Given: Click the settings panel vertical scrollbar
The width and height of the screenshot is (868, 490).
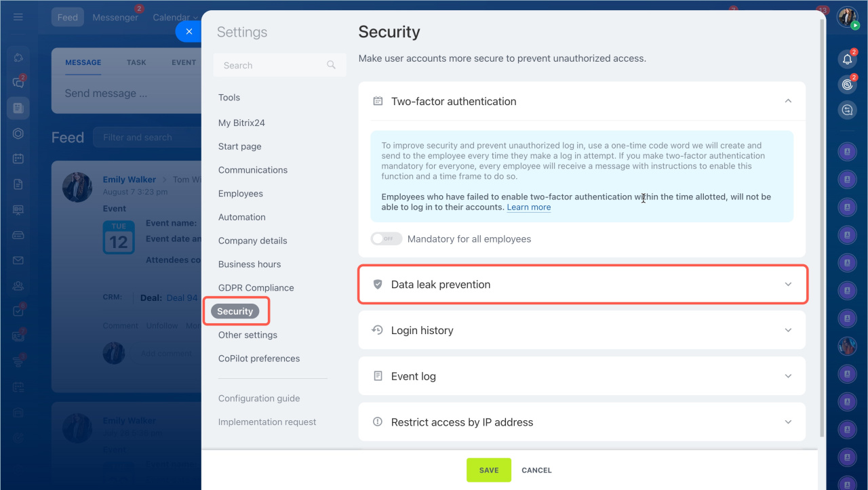Looking at the screenshot, I should (x=823, y=227).
